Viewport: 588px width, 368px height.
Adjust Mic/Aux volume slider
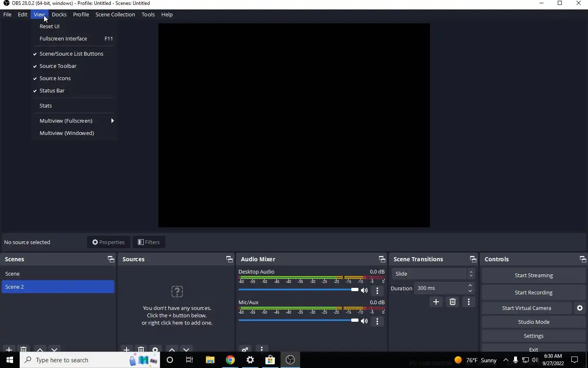[298, 320]
